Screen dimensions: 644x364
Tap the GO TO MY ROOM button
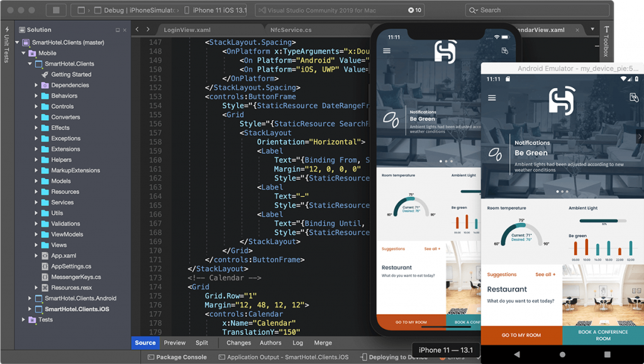coord(521,336)
